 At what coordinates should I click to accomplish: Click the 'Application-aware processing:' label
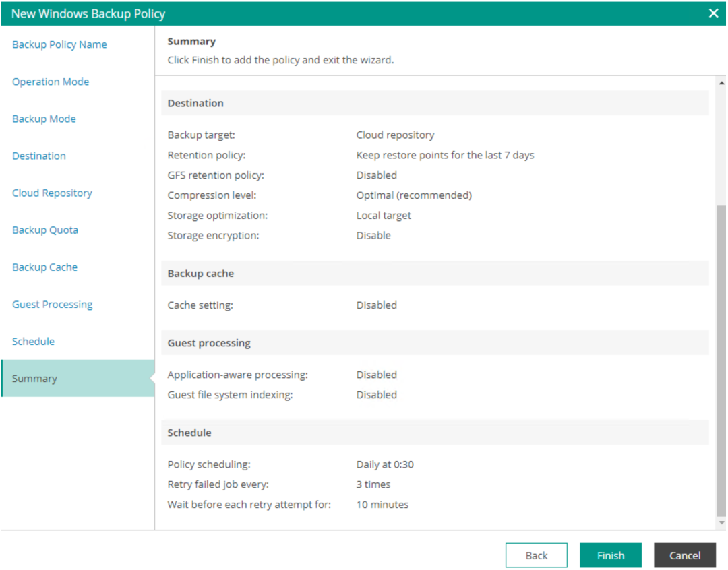[238, 375]
